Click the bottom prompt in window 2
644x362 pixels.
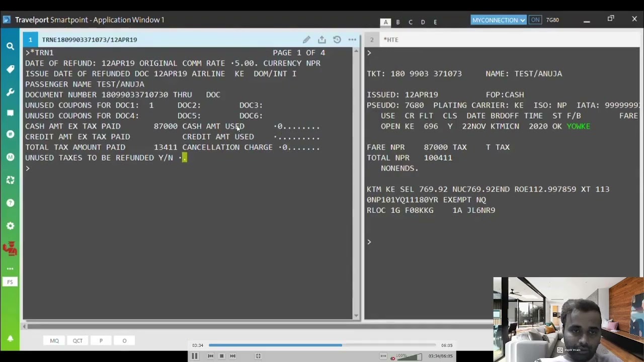pyautogui.click(x=369, y=242)
